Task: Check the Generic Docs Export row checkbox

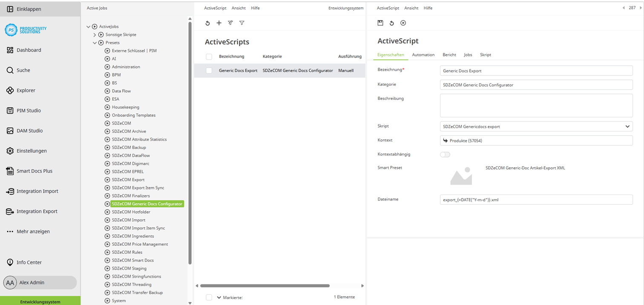Action: (x=209, y=70)
